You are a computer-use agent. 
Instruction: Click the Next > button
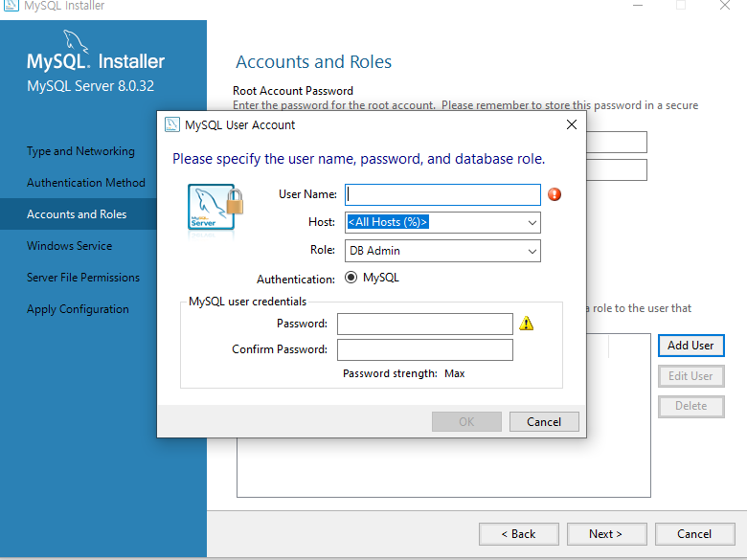pos(606,534)
